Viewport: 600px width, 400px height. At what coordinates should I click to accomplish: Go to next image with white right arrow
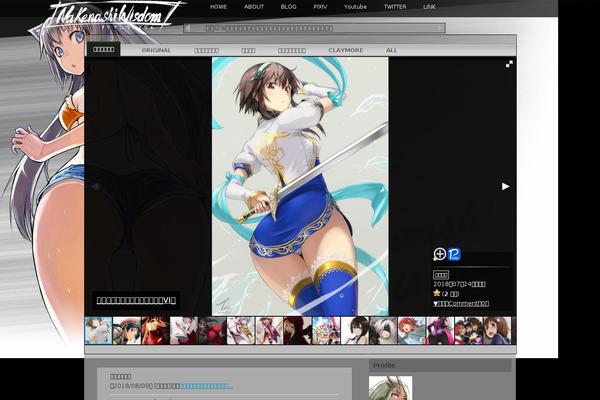pos(505,186)
